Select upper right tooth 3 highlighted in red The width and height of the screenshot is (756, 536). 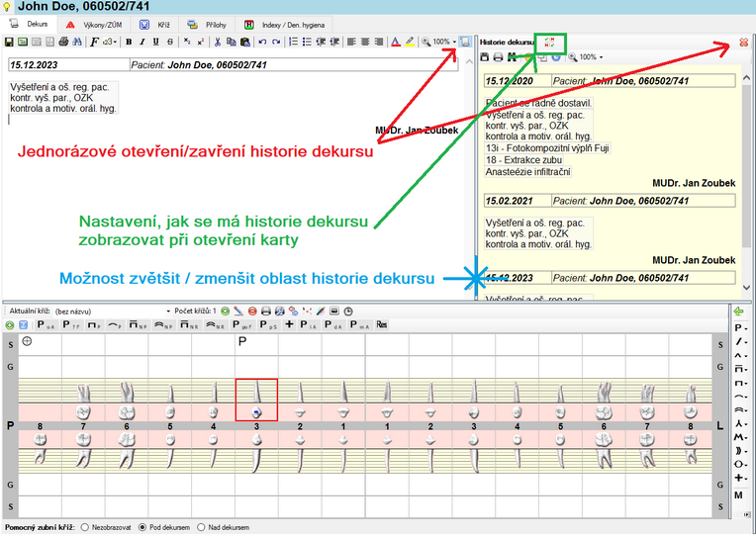click(x=256, y=401)
